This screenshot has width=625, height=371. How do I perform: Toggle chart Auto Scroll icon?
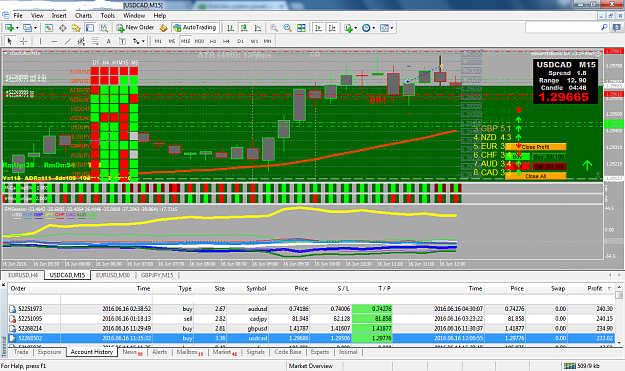(x=318, y=28)
